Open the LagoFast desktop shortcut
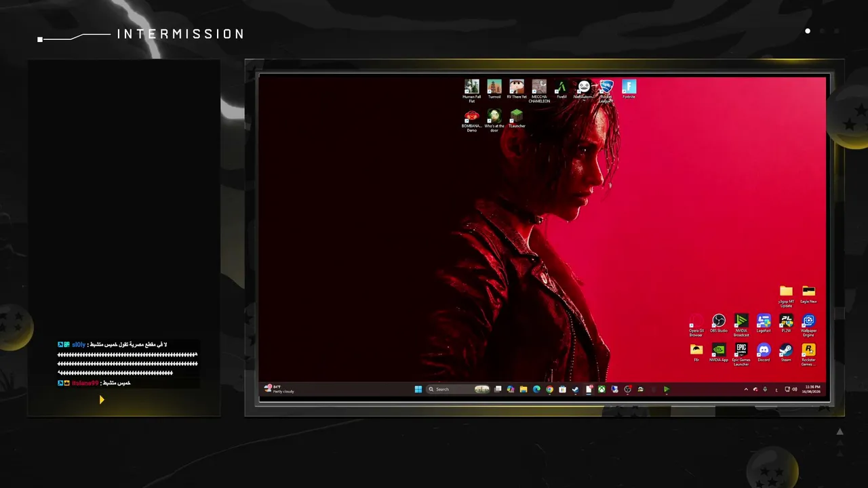This screenshot has height=488, width=868. click(764, 324)
